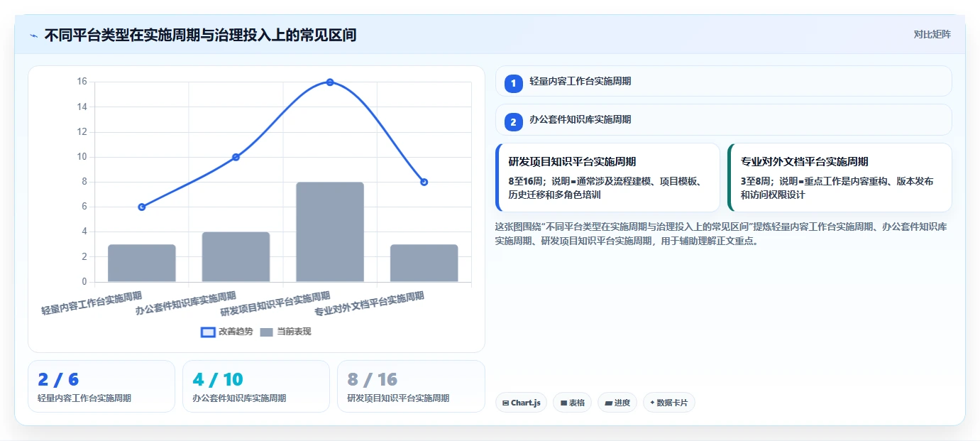Click the bar for 专业对外文档平台实施周期
This screenshot has height=441, width=980.
pyautogui.click(x=424, y=263)
